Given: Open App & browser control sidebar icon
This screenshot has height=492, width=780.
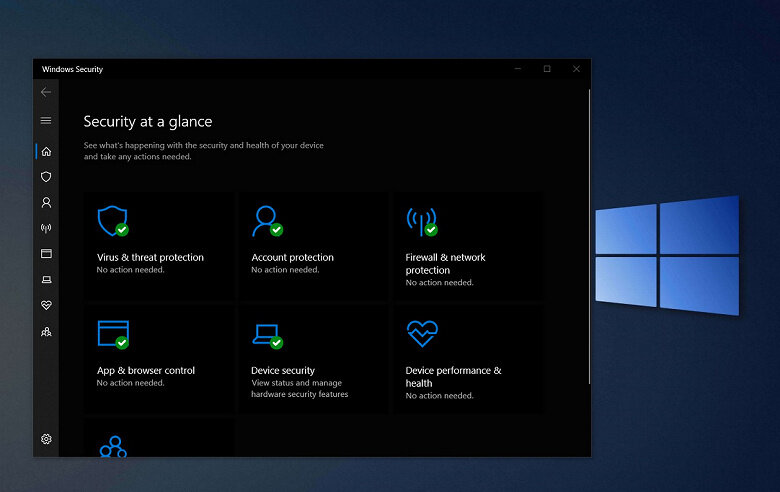Looking at the screenshot, I should pyautogui.click(x=46, y=254).
